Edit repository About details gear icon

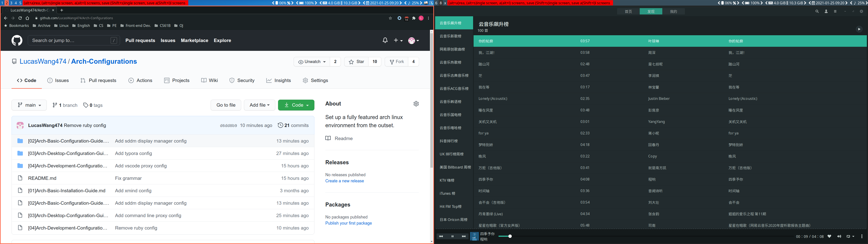(x=416, y=104)
